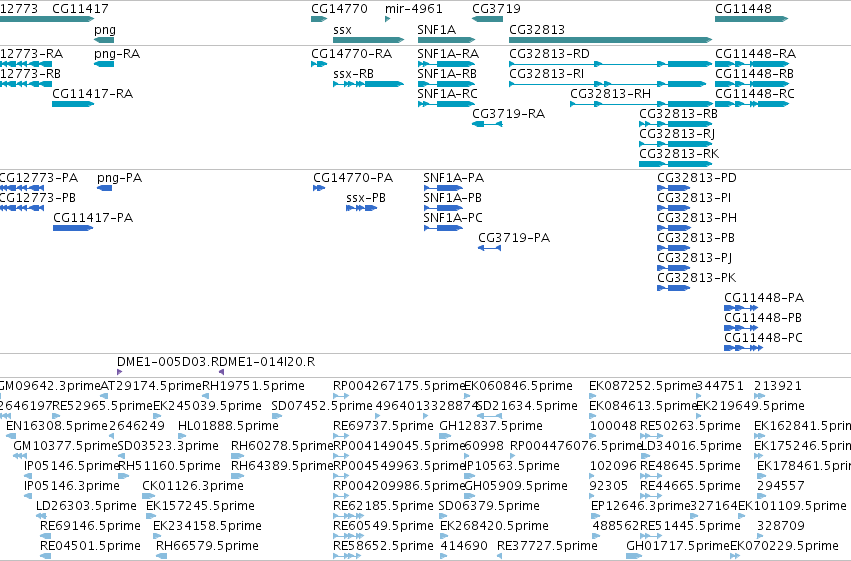The width and height of the screenshot is (851, 561).
Task: Click the SNF1A-PA protein label
Action: [454, 178]
